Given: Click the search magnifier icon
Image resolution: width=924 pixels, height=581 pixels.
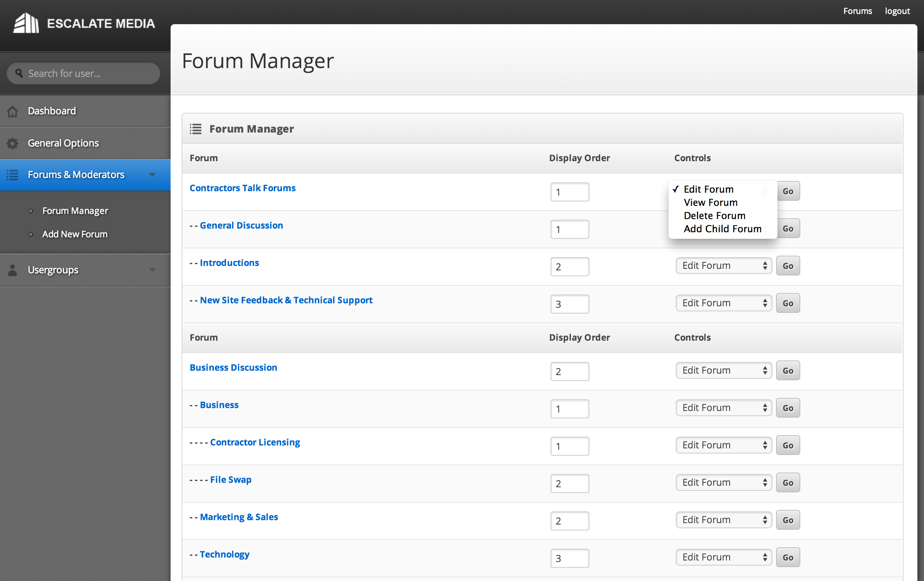Looking at the screenshot, I should (19, 73).
